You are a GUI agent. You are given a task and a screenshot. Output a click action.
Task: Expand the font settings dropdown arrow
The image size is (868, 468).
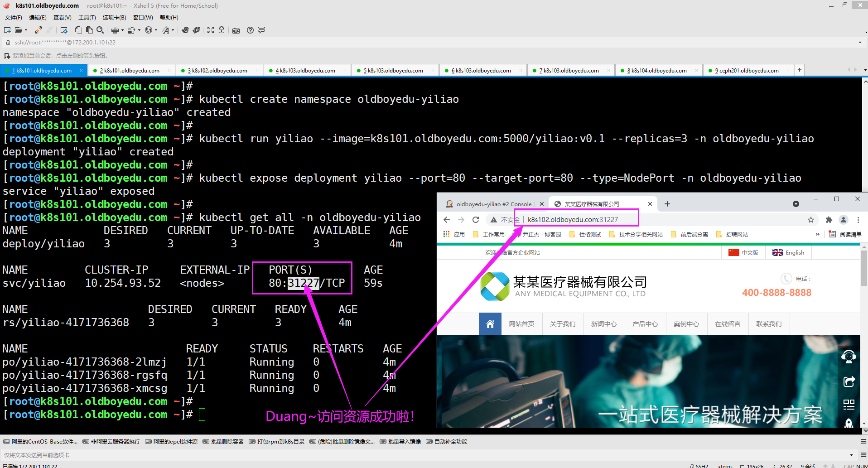173,30
